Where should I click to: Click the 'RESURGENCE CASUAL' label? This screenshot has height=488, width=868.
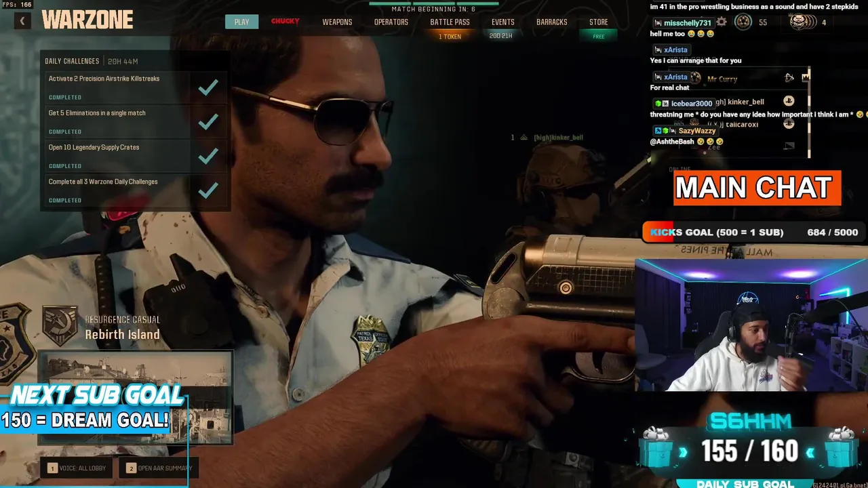tap(123, 320)
